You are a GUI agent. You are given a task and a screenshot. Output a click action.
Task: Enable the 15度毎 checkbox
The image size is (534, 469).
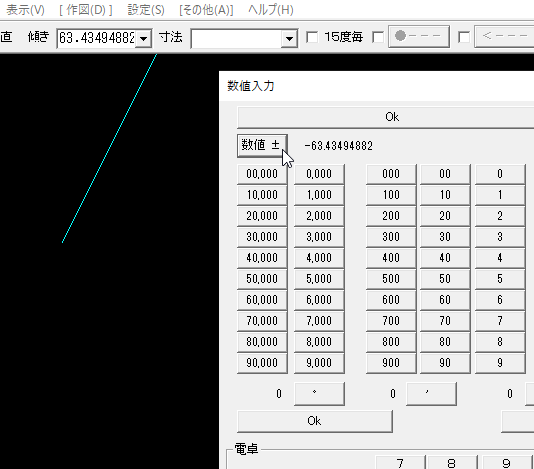coord(312,37)
